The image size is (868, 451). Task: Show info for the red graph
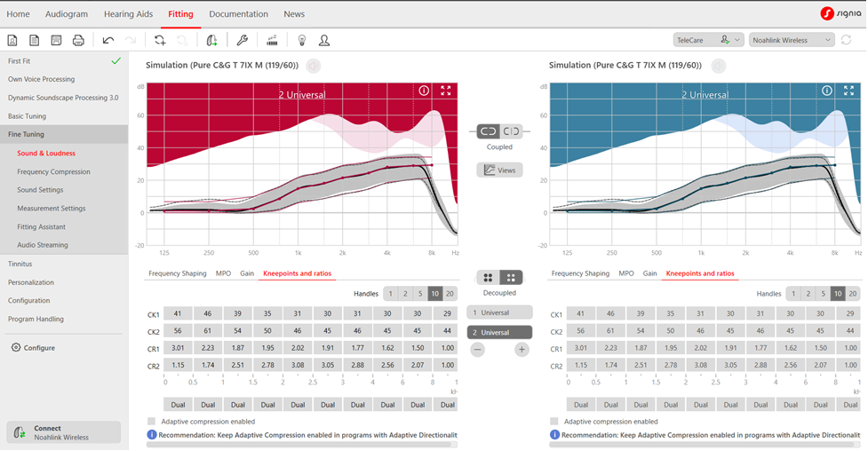[424, 91]
